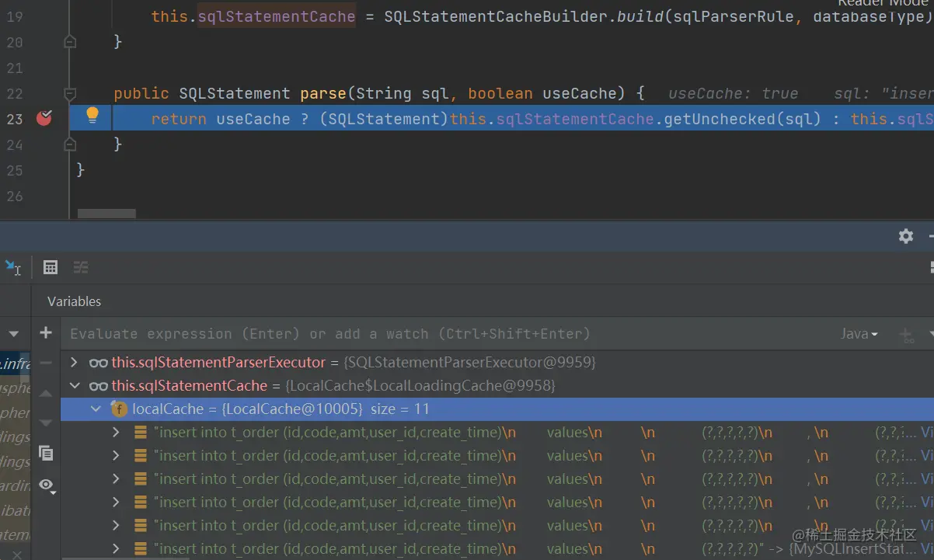The height and width of the screenshot is (560, 934).
Task: Open debug tool window gear settings
Action: [906, 236]
